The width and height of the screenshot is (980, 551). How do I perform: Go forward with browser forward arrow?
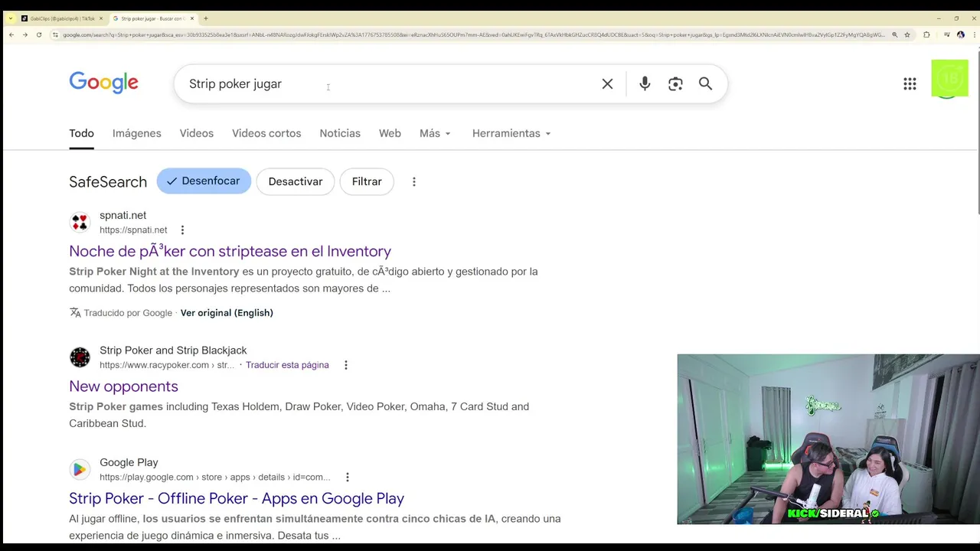tap(24, 34)
